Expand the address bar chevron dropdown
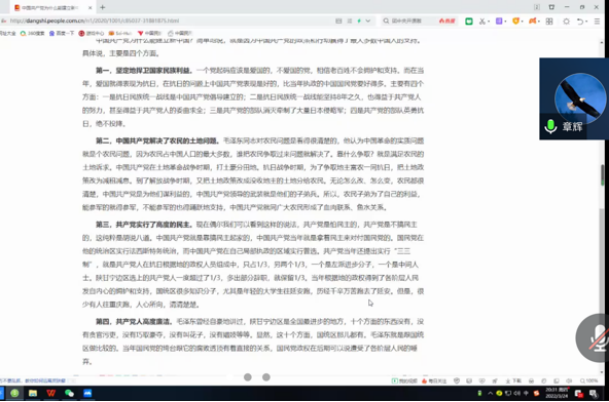The image size is (609, 402). (368, 21)
